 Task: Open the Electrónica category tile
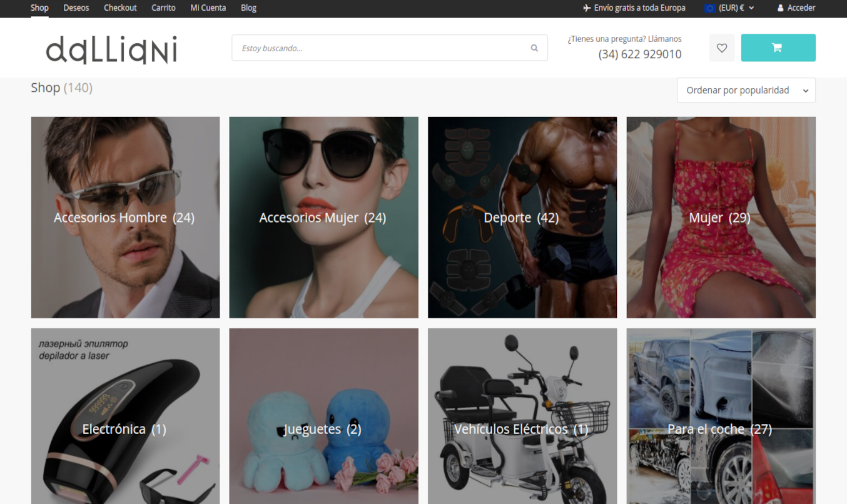125,416
